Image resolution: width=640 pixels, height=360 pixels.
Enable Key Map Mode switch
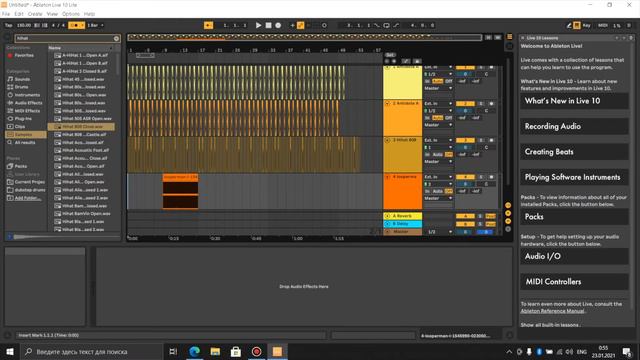(587, 25)
